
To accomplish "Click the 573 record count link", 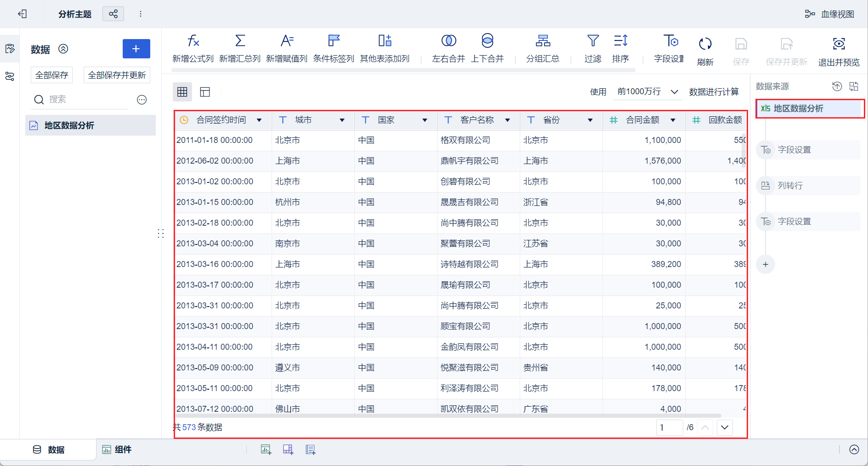I will [189, 427].
